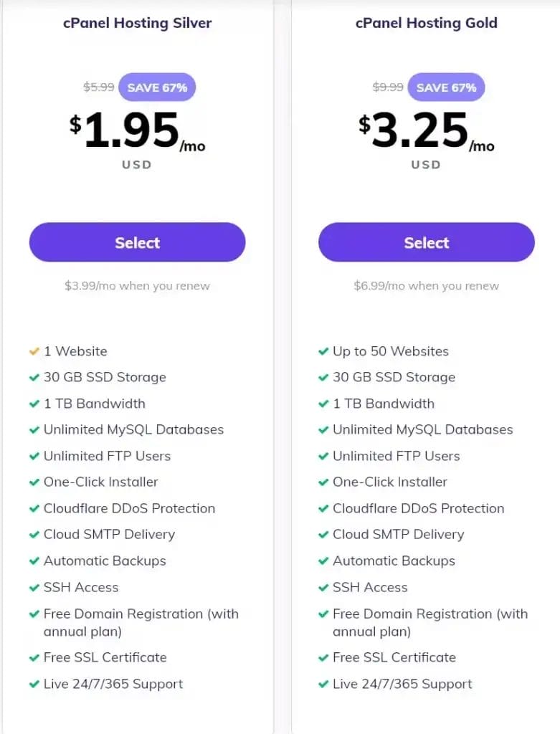The width and height of the screenshot is (560, 734).
Task: Click the crossed-out $9.99 original price
Action: [386, 87]
